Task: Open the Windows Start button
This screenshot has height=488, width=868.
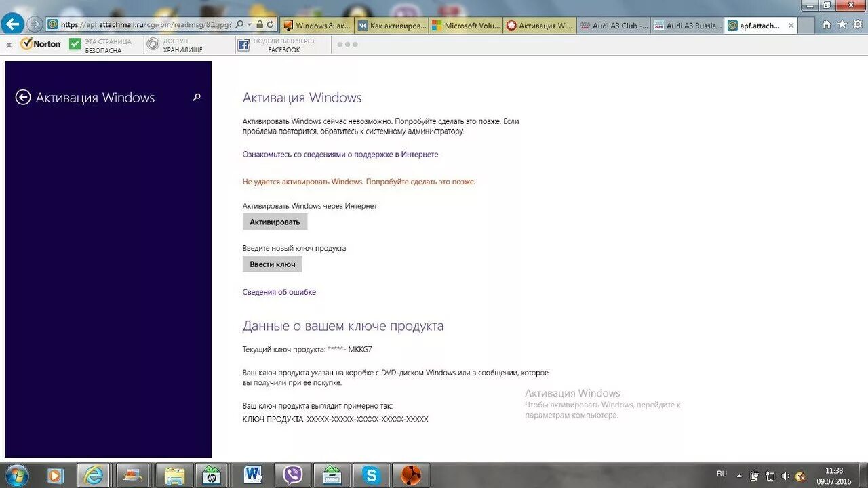Action: click(x=16, y=475)
